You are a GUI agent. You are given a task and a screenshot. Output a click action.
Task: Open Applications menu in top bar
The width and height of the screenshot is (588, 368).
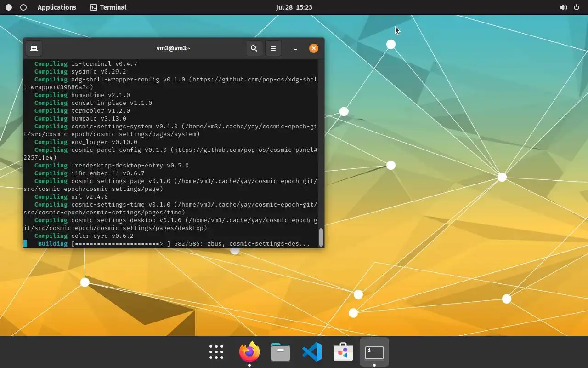coord(57,7)
